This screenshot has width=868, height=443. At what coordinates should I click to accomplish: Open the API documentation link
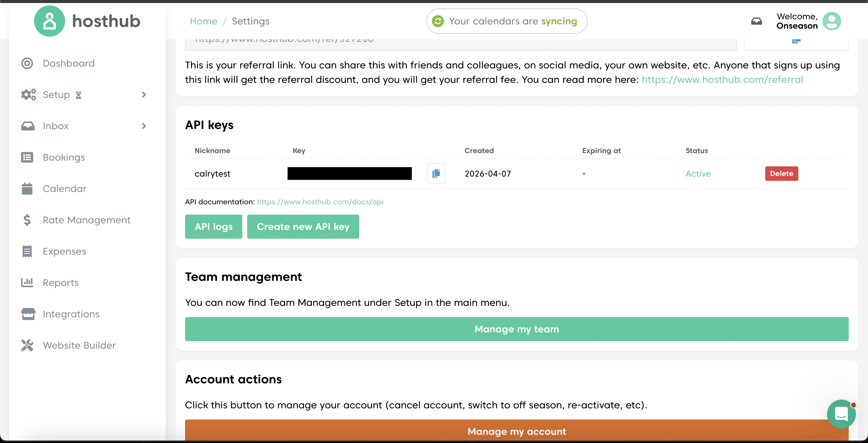[x=320, y=201]
